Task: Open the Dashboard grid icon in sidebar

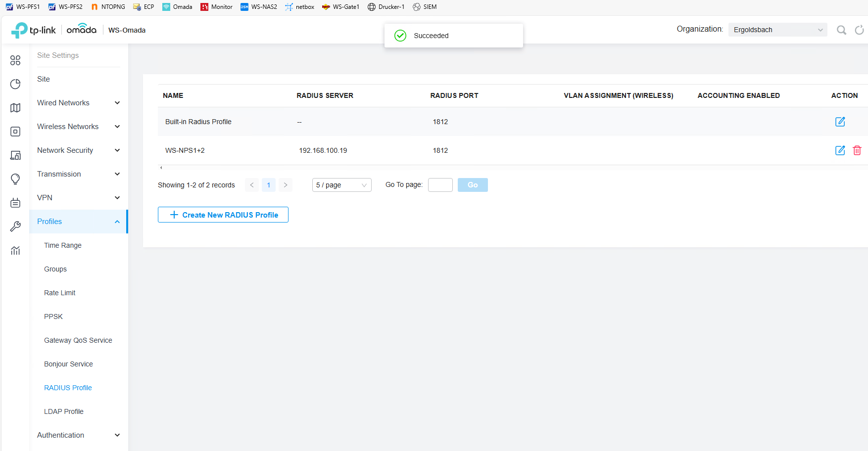Action: (15, 60)
